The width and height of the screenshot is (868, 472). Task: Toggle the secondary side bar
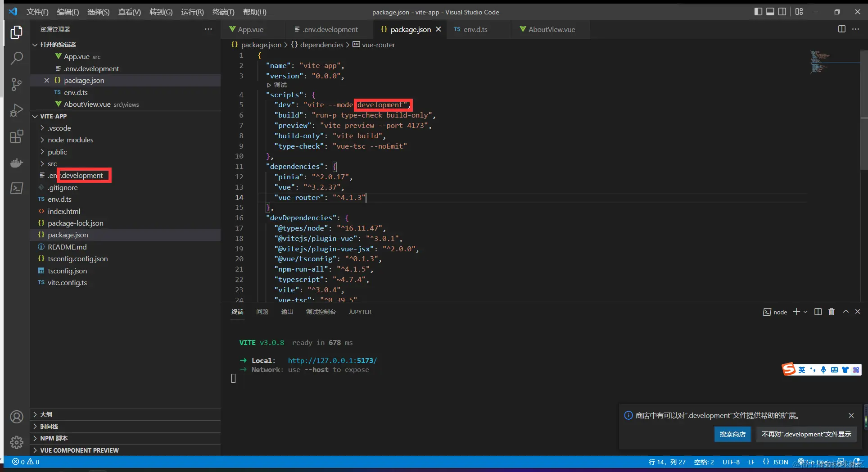(782, 12)
